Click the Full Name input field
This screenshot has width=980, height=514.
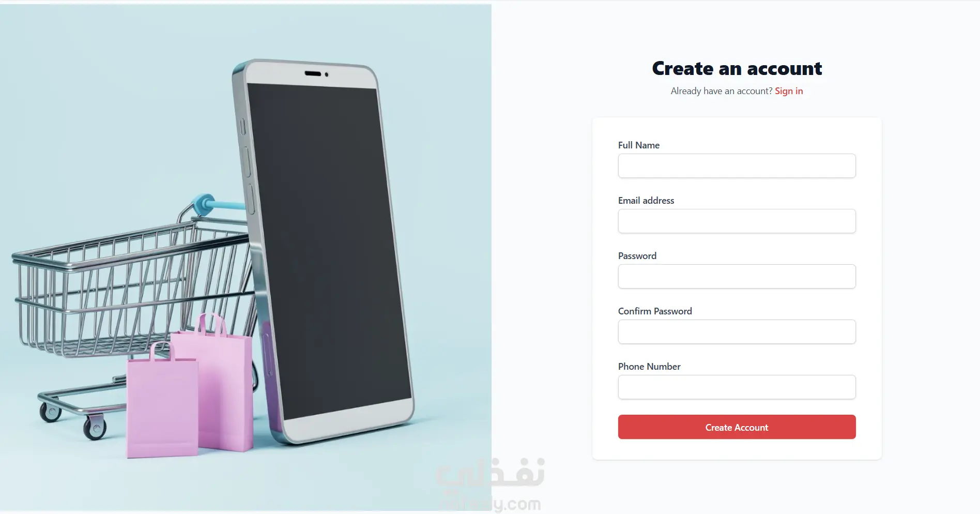tap(737, 166)
